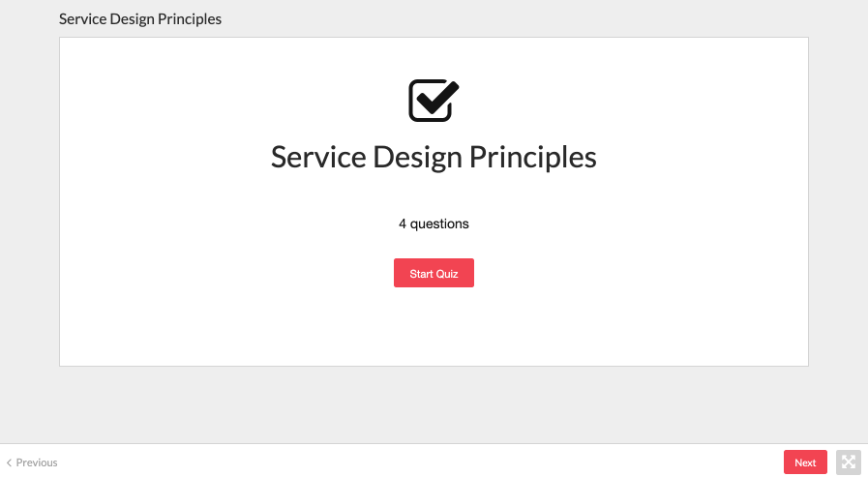Select the large quiz title heading
Screen dimensions: 868x477
click(434, 157)
